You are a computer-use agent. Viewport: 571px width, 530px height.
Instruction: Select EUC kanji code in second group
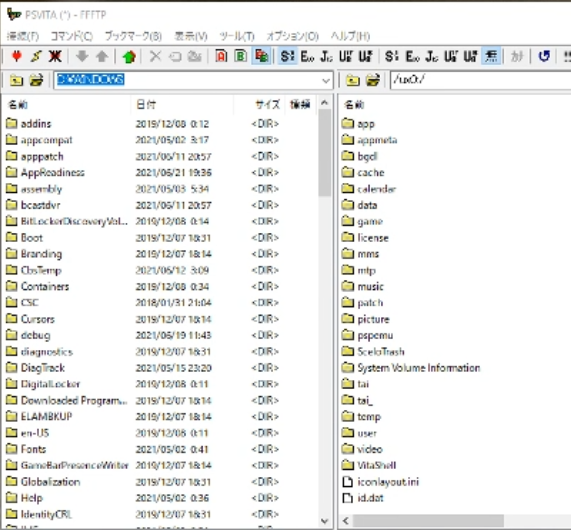point(412,56)
